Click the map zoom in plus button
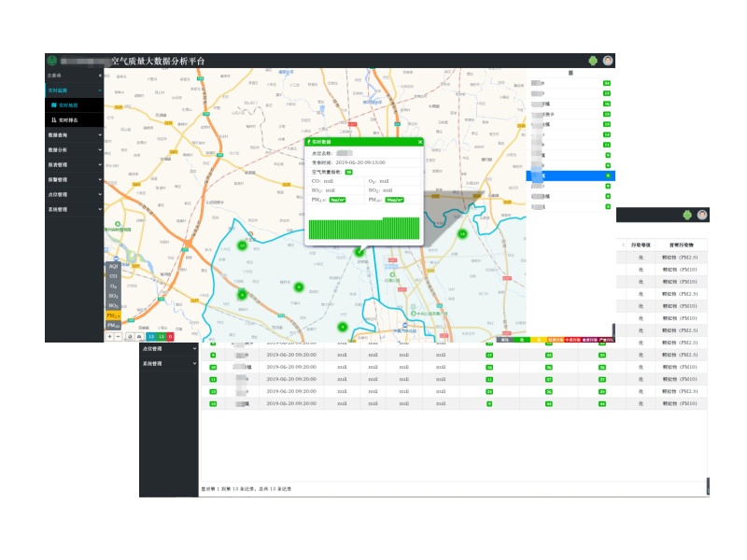Image resolution: width=747 pixels, height=560 pixels. coord(109,336)
